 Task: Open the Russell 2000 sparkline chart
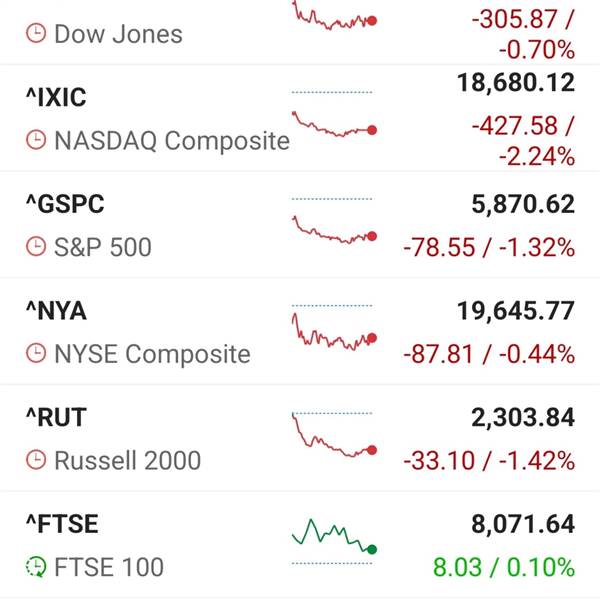[334, 435]
